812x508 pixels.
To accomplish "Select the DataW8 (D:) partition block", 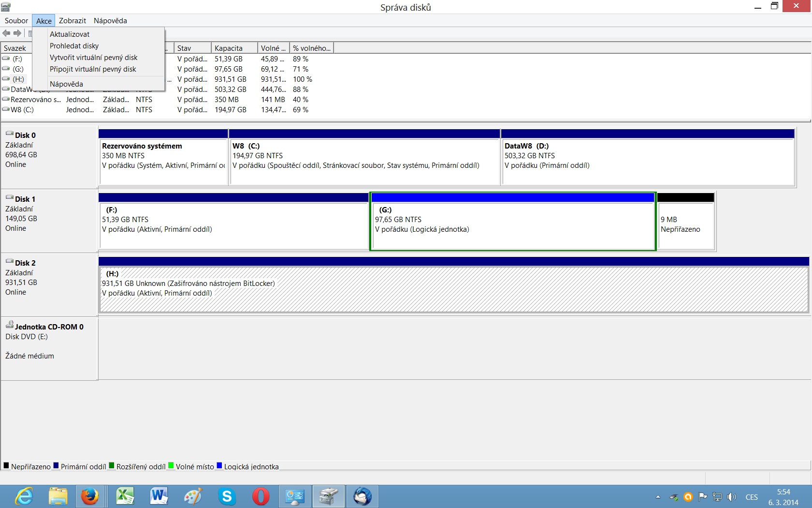I will 648,157.
